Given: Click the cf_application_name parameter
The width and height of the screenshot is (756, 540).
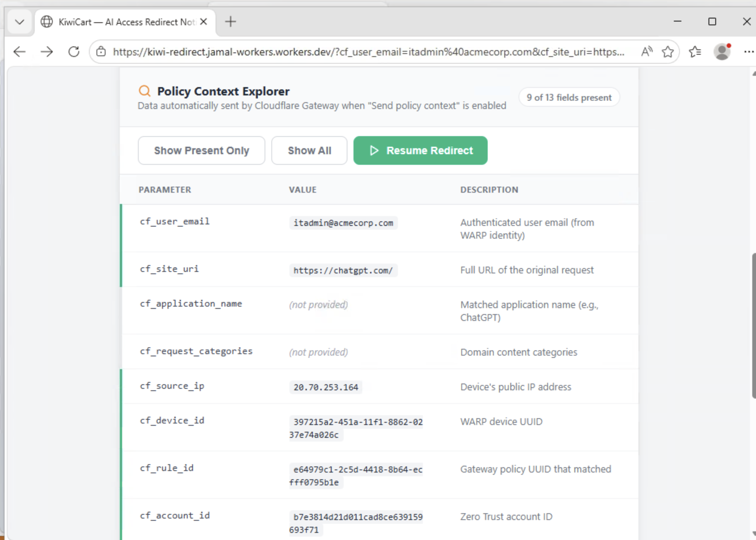Looking at the screenshot, I should (191, 304).
